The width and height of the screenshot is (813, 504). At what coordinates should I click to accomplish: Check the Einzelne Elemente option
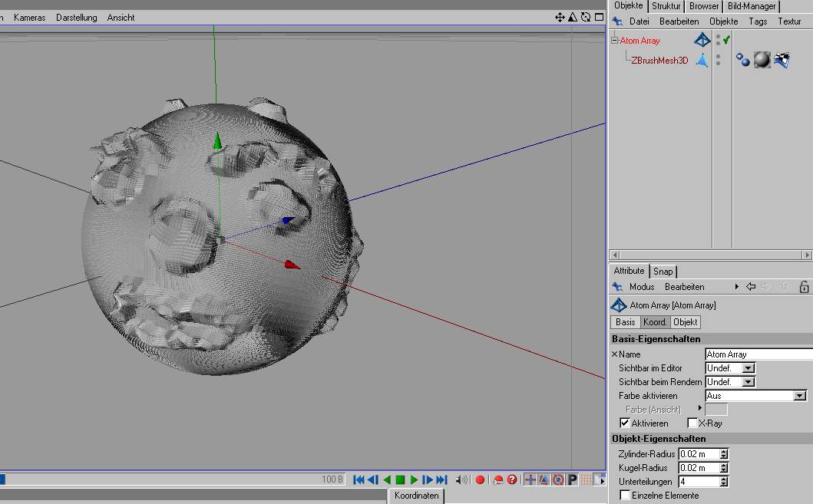coord(625,496)
